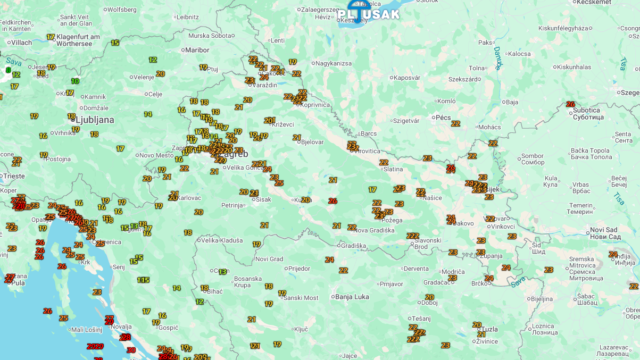Select the 17 marker southwest of Slatina
The height and width of the screenshot is (360, 640).
click(372, 190)
